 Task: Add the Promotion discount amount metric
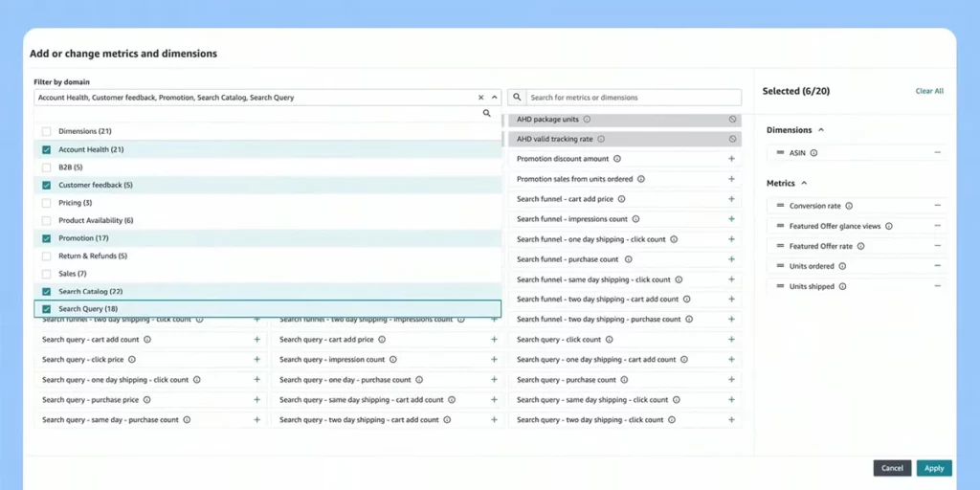click(731, 159)
